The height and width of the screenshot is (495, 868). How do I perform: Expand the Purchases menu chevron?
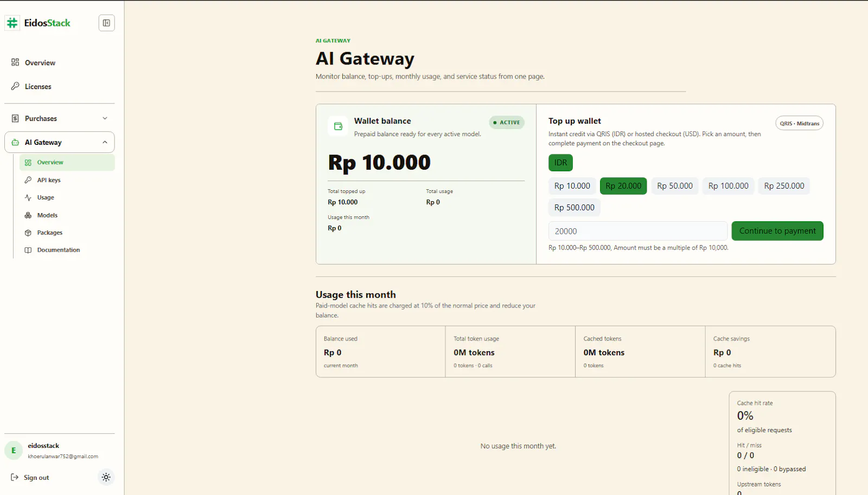[x=105, y=118]
